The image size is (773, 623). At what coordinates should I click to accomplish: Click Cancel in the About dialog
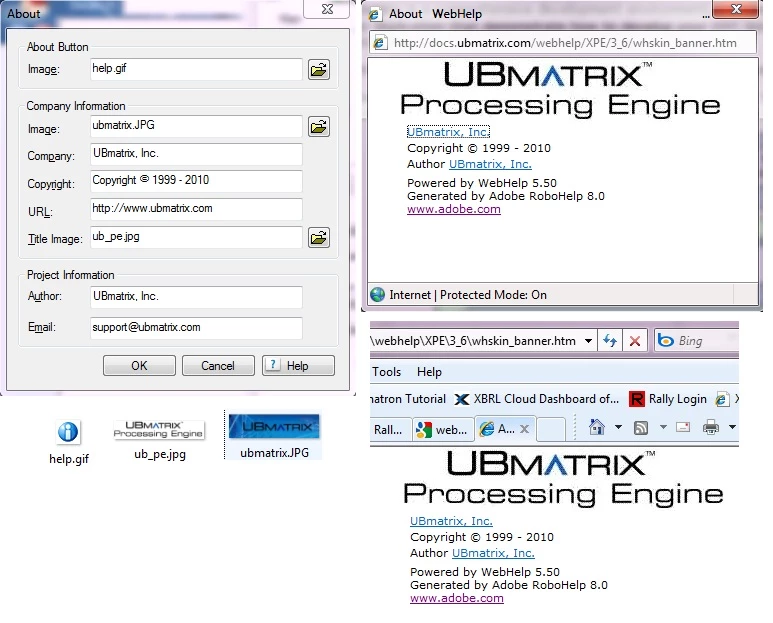click(218, 366)
